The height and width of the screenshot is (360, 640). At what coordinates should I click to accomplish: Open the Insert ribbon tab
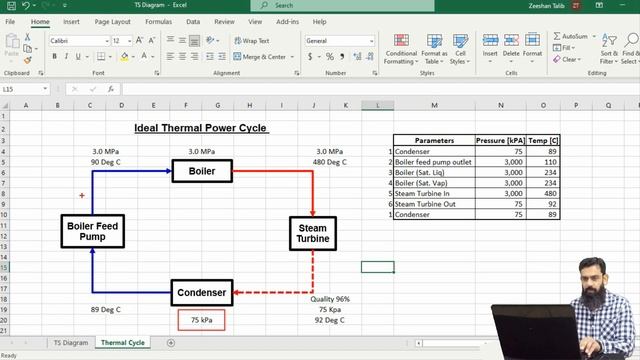(71, 22)
